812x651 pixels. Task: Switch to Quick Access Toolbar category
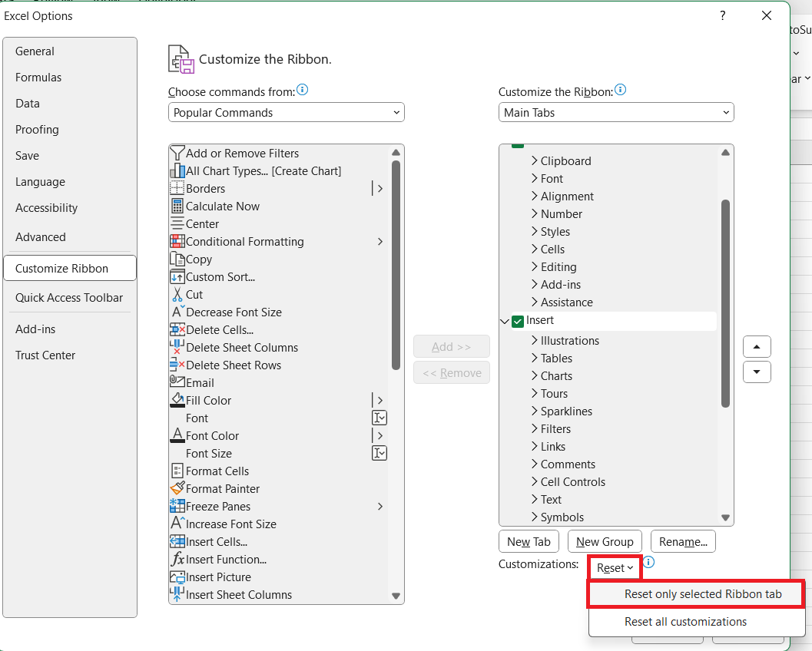69,298
